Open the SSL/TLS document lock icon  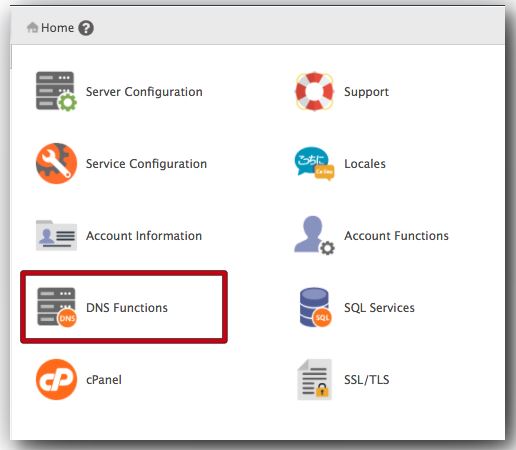pos(314,379)
